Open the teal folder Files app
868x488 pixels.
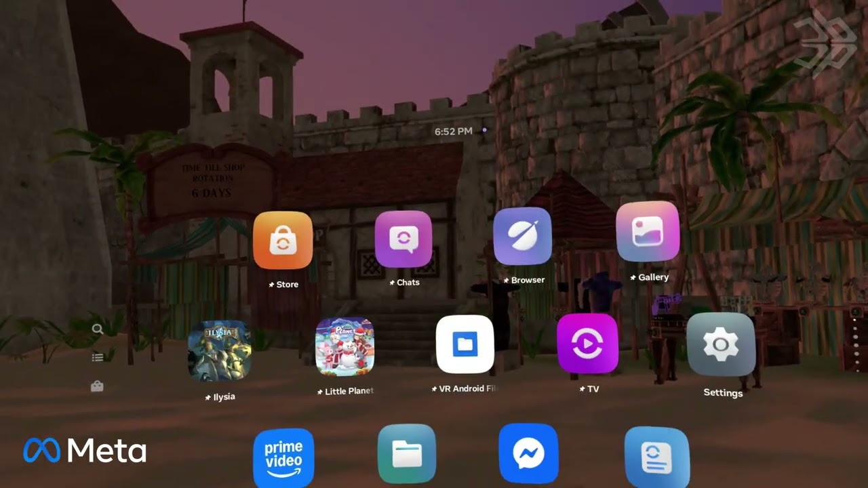click(x=406, y=454)
